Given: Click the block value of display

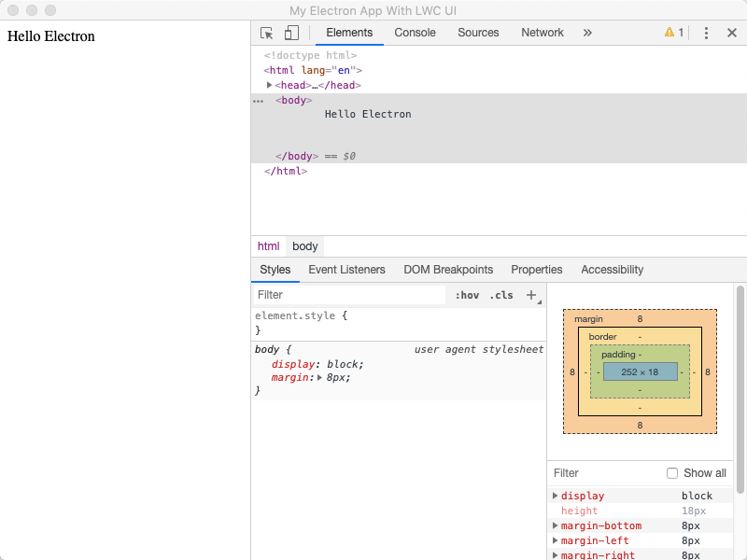Looking at the screenshot, I should coord(343,364).
